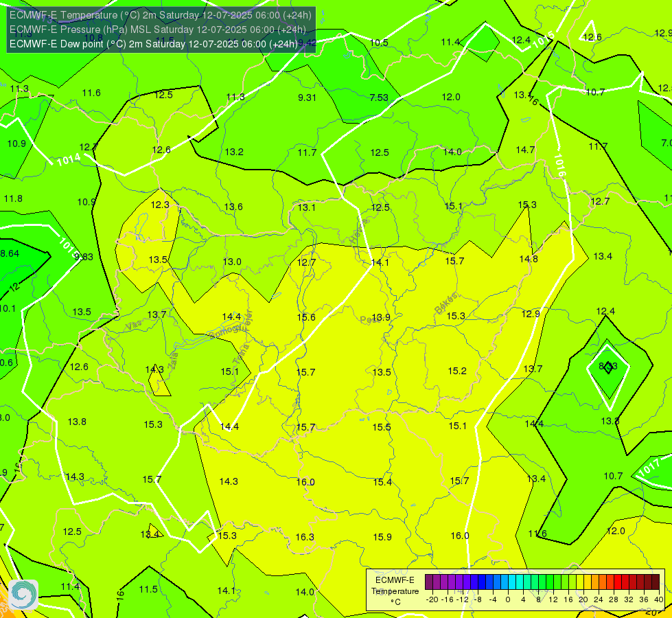
Task: Click the Tolna county label
Action: [x=241, y=354]
